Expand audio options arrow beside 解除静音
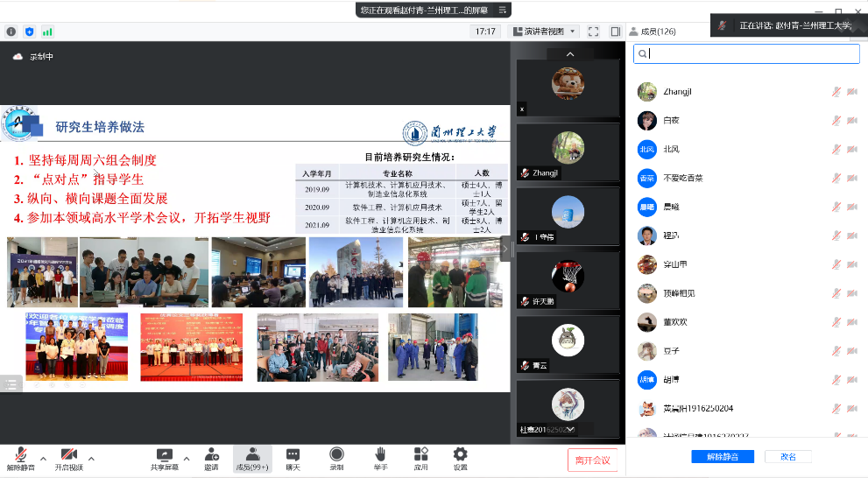 tap(42, 458)
